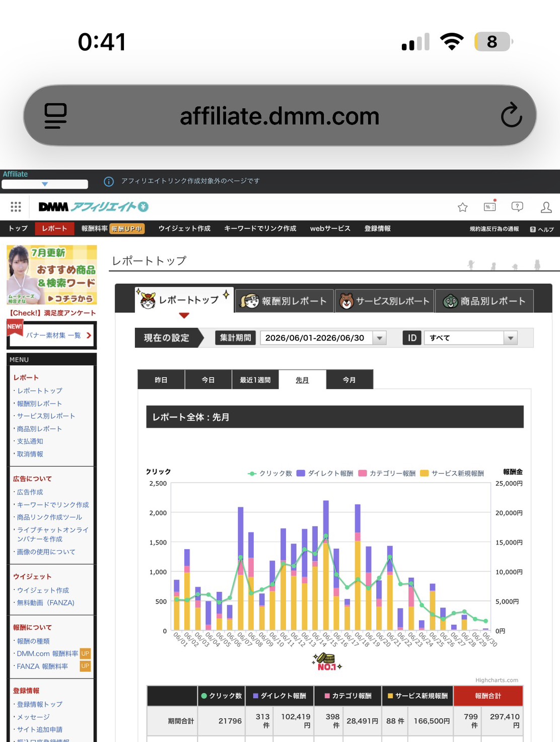Open Highcharts.com credit link
Screen dimensions: 560x742
point(497,680)
